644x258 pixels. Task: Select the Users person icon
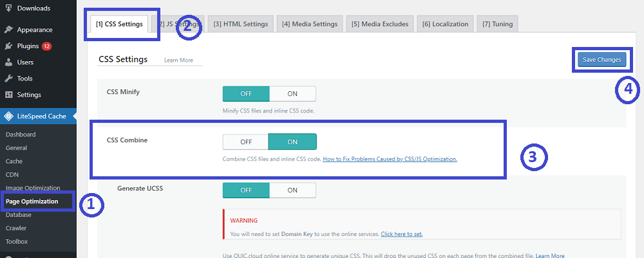(8, 62)
